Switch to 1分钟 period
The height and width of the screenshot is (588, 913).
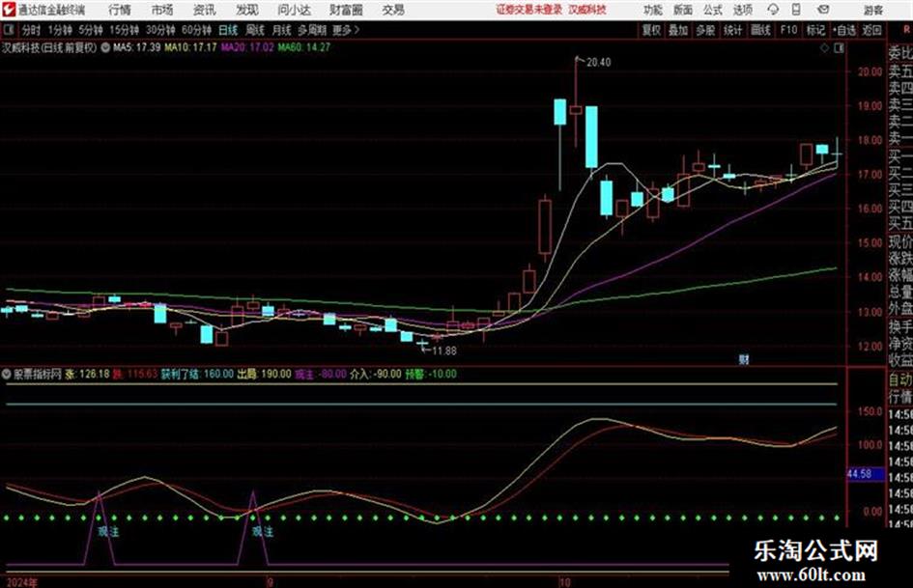tap(60, 30)
